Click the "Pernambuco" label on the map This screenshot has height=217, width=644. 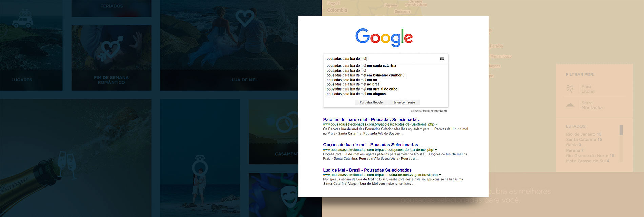click(x=501, y=56)
